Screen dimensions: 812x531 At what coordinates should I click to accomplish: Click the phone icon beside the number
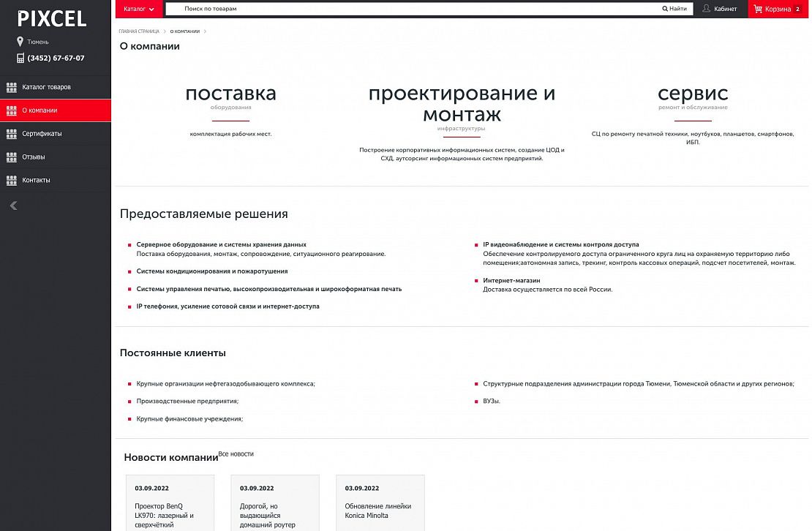click(x=20, y=58)
